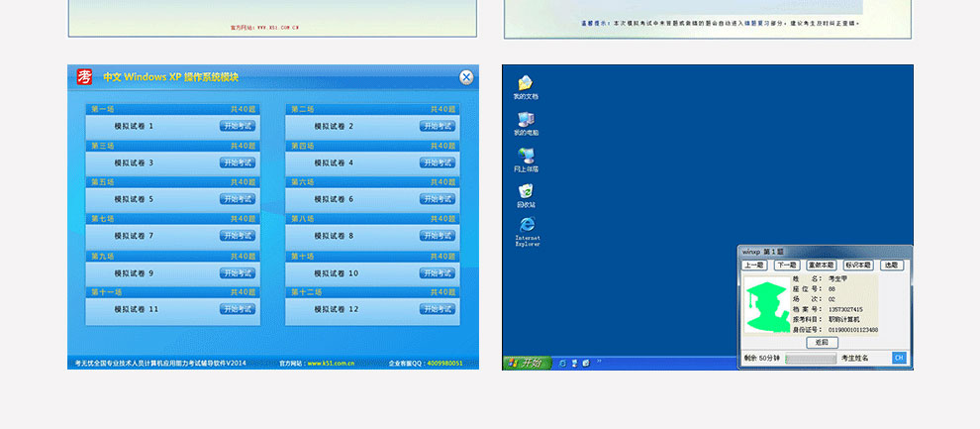Click the 返回 button in exam panel
The height and width of the screenshot is (429, 980).
(x=822, y=343)
